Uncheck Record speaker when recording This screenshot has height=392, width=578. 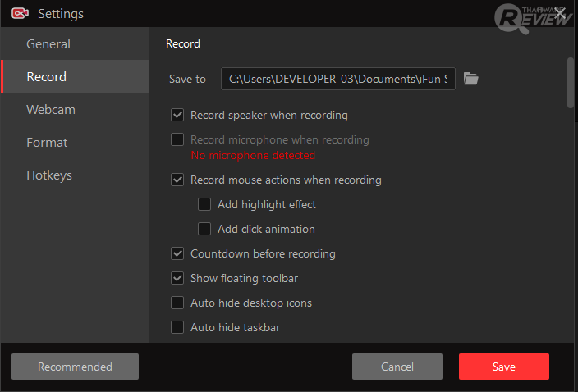[x=177, y=115]
